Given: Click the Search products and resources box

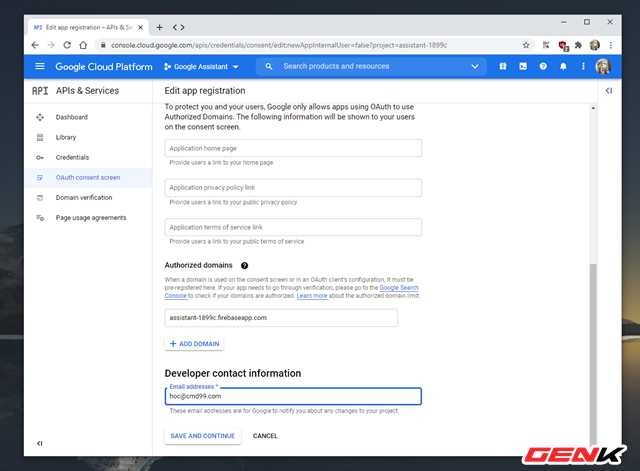Looking at the screenshot, I should point(371,66).
